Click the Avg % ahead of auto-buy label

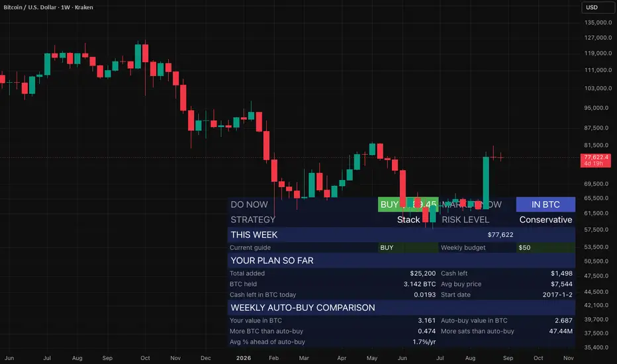[x=267, y=342]
